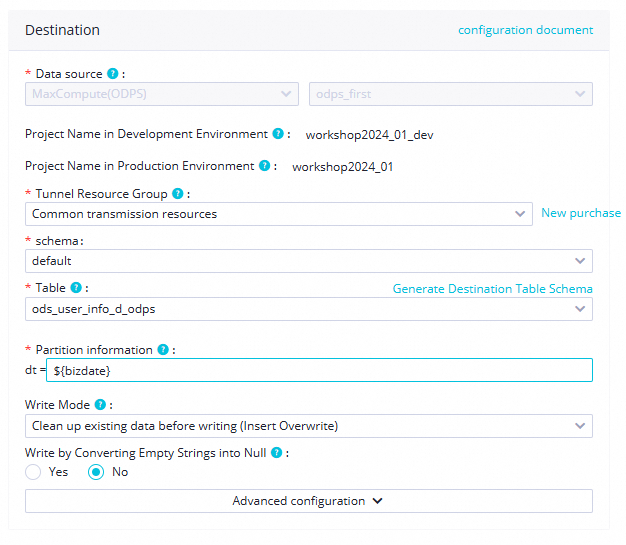Click help icon for Converting Empty Strings into Null
This screenshot has height=545, width=626.
coord(276,452)
